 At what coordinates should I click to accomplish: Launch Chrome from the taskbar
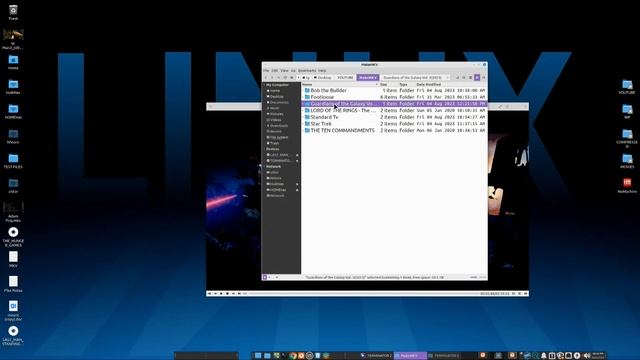[293, 356]
